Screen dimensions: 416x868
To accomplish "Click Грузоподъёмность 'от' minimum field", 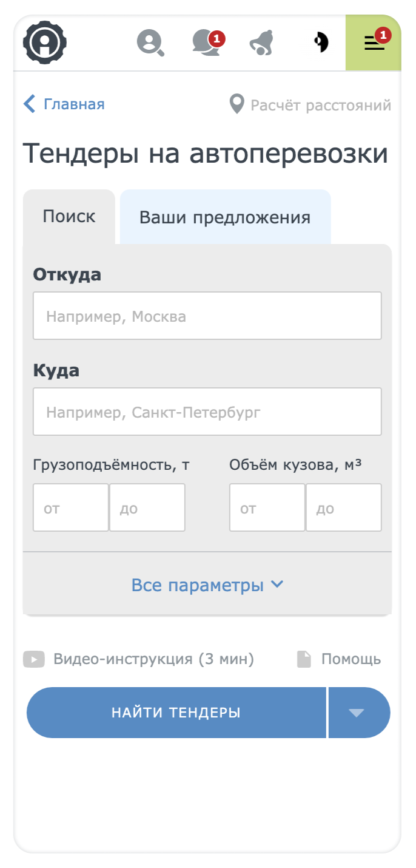I will click(x=71, y=507).
